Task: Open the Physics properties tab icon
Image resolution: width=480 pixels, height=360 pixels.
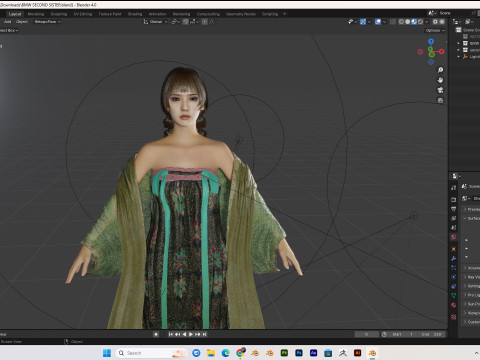Action: pos(454,277)
